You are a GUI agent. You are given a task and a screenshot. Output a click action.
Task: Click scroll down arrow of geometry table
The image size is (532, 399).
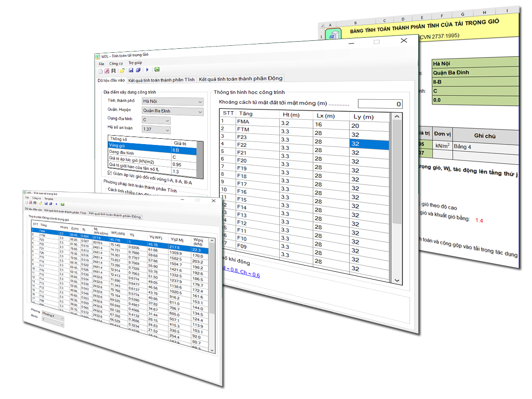(397, 280)
